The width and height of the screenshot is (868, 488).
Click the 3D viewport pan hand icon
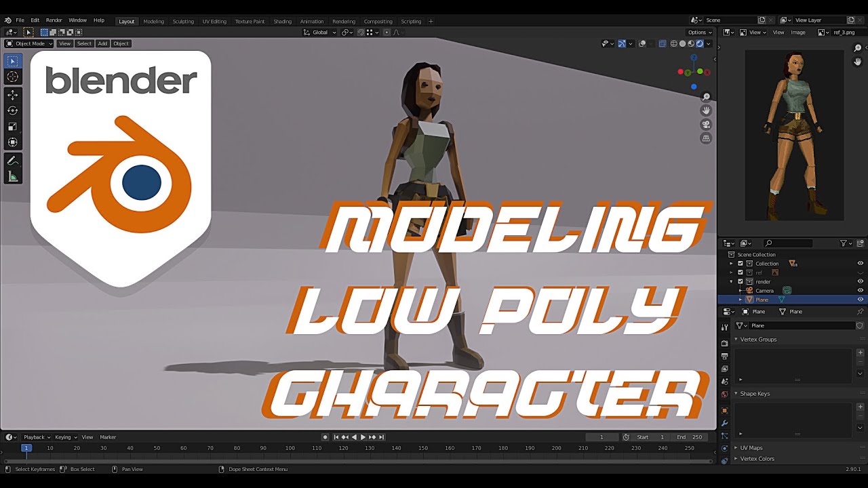click(706, 110)
